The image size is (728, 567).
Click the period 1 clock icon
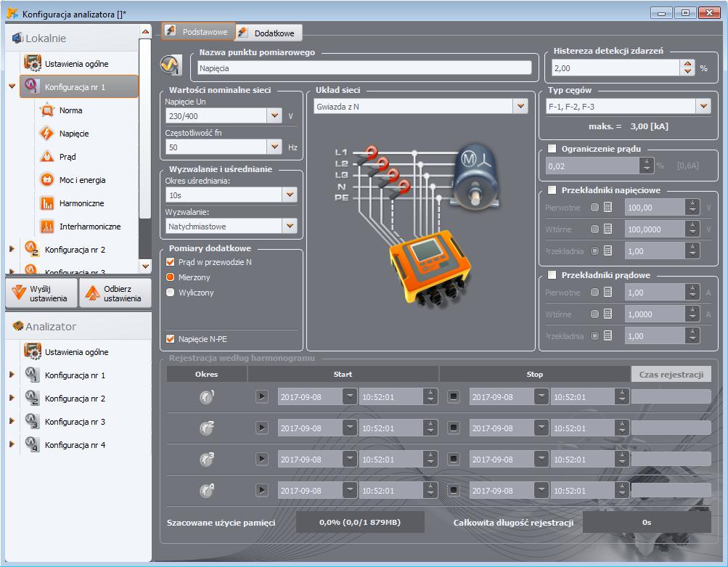coord(207,396)
